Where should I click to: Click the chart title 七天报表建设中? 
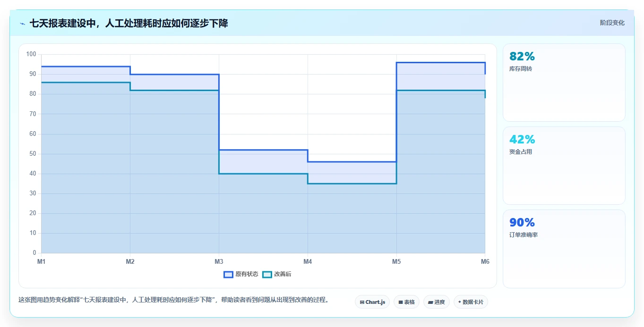click(x=129, y=23)
